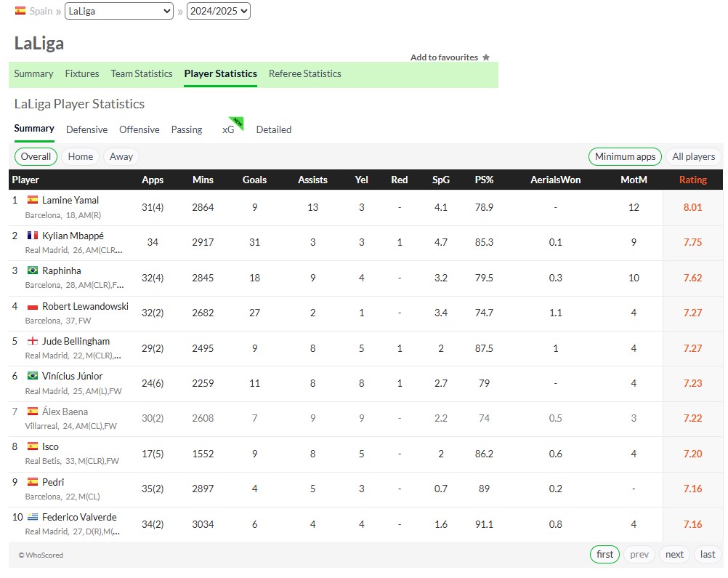The width and height of the screenshot is (728, 578).
Task: Click Lamine Yamal's 8.01 rating value
Action: [x=692, y=207]
